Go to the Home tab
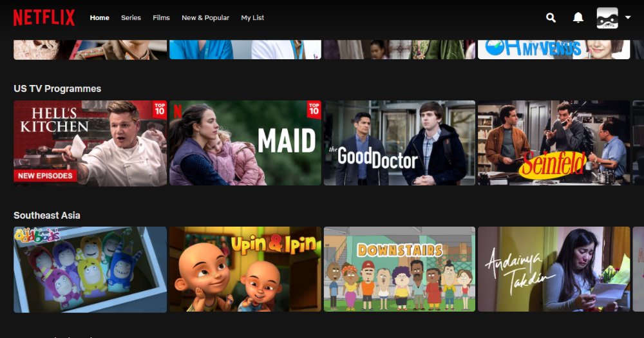The image size is (644, 338). point(99,17)
